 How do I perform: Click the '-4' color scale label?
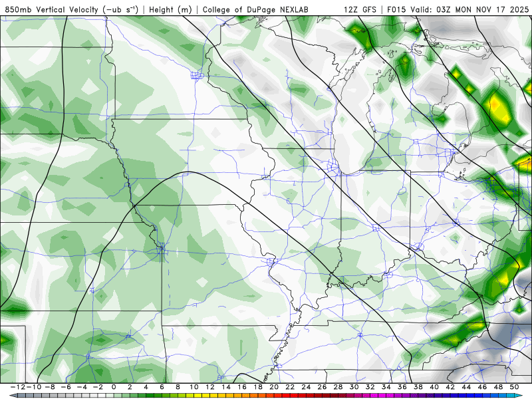(x=82, y=387)
